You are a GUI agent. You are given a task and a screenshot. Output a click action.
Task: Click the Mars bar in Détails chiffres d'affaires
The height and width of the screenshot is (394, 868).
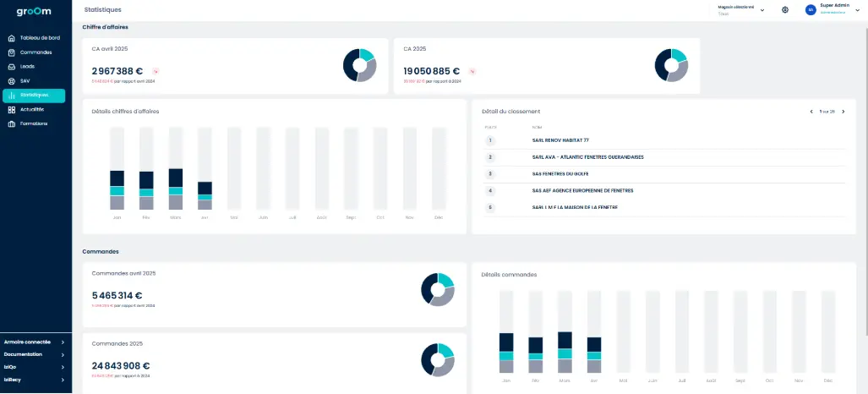[x=176, y=189]
